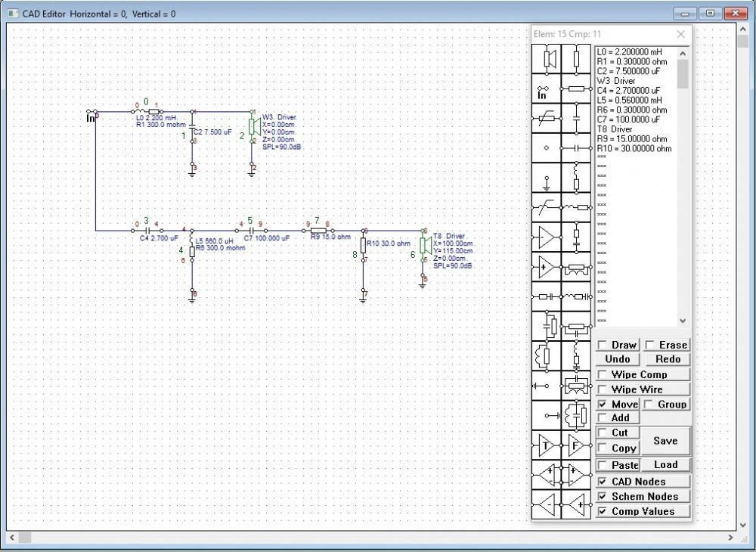Select C7 = 100.0000 uF in component list
This screenshot has width=756, height=552.
tap(632, 119)
